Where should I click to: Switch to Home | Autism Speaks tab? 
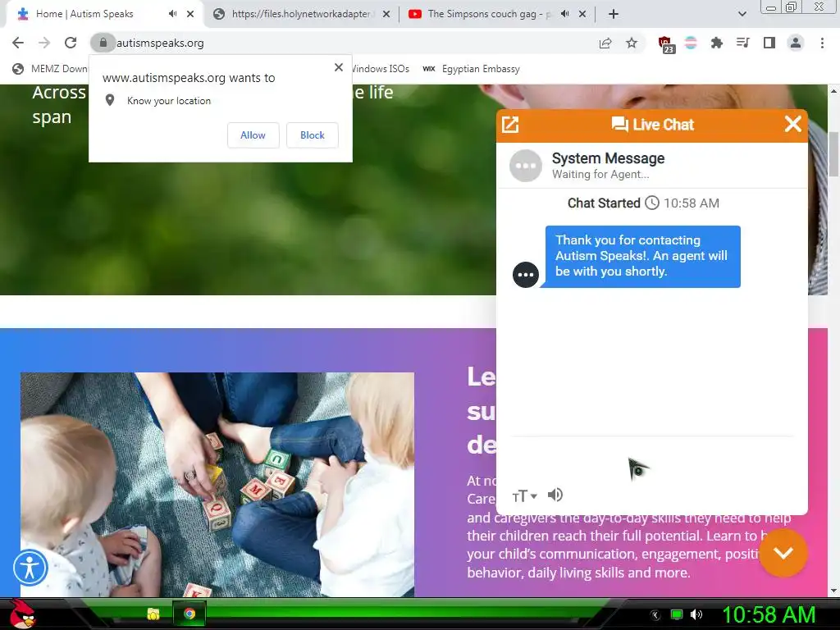[x=84, y=14]
